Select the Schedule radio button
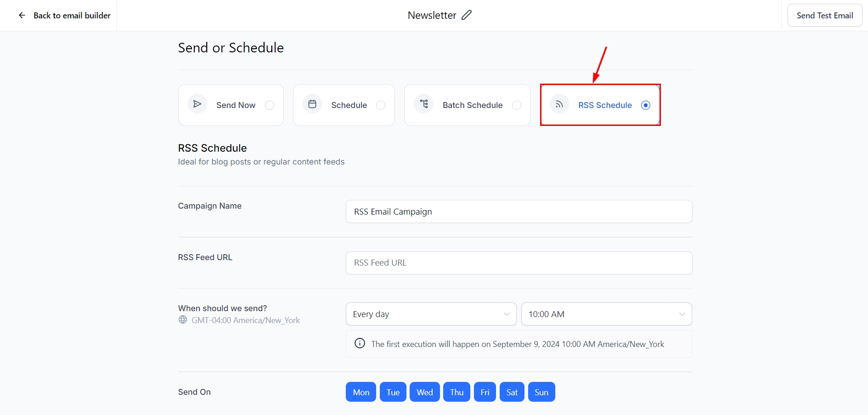This screenshot has width=868, height=415. (381, 105)
